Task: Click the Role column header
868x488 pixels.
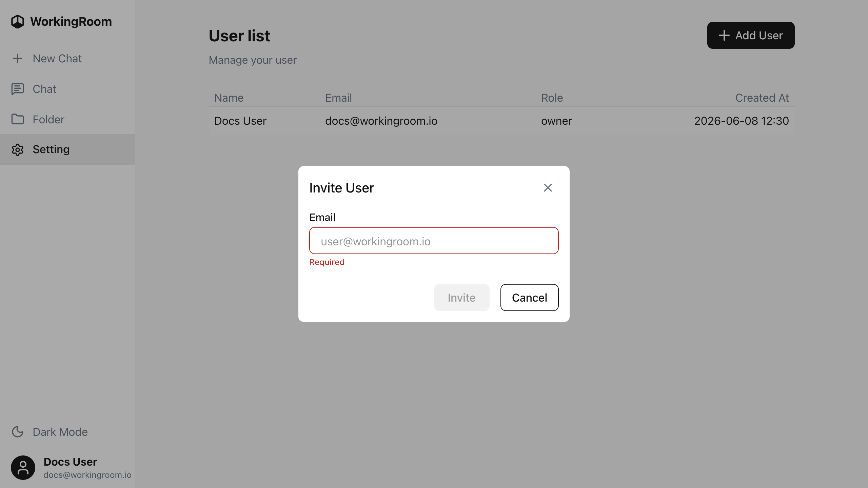Action: (552, 98)
